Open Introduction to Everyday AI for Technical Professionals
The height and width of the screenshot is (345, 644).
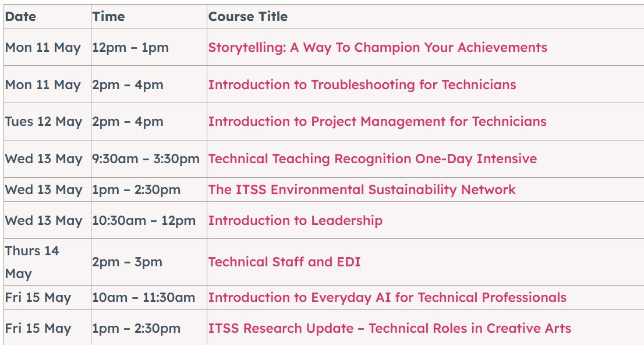[387, 298]
